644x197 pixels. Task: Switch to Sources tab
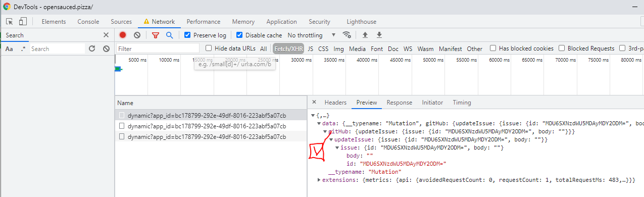pyautogui.click(x=121, y=22)
